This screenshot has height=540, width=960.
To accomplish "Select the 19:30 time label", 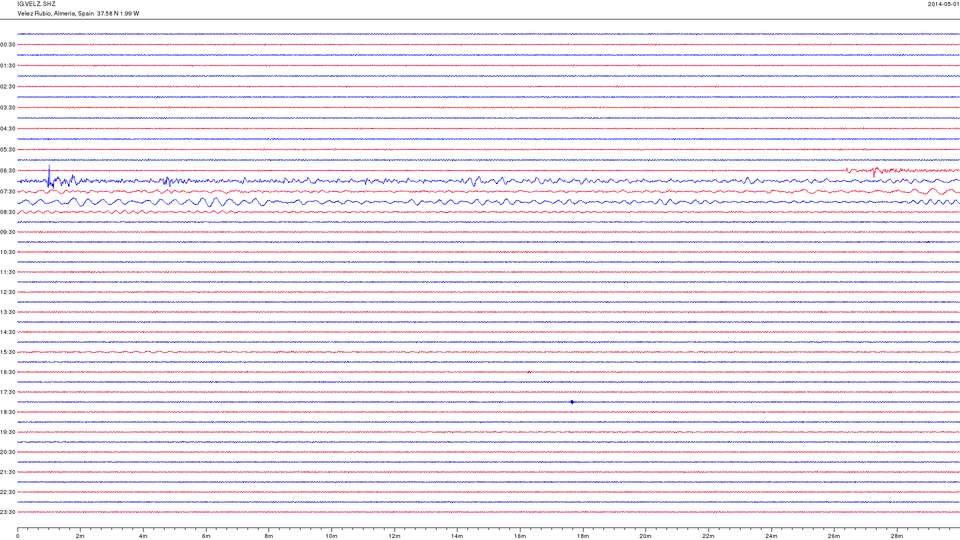I will point(8,432).
